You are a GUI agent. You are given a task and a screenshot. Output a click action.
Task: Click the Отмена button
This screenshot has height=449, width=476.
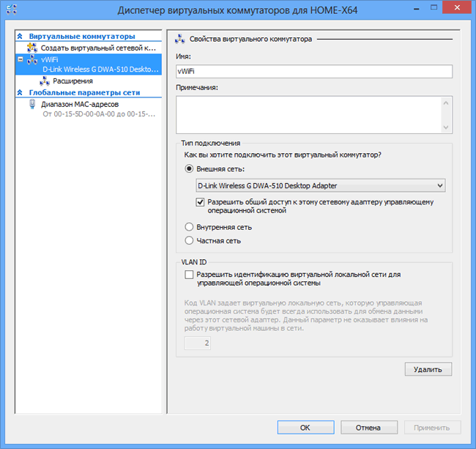pyautogui.click(x=369, y=428)
